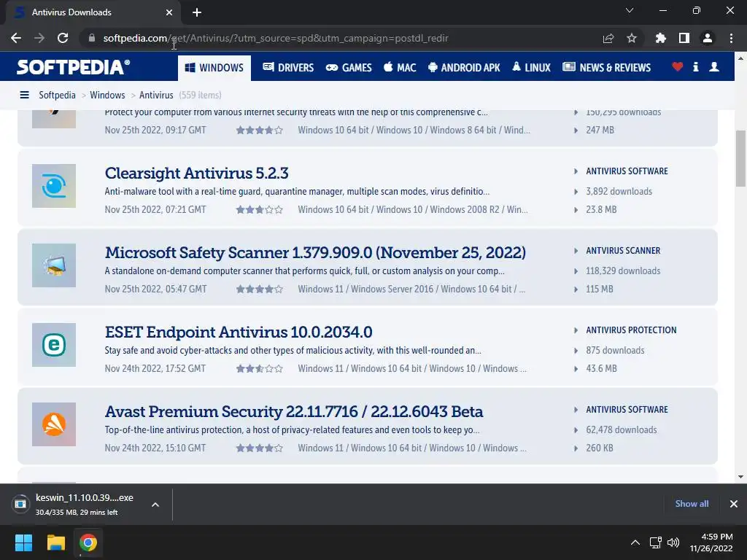This screenshot has height=560, width=747.
Task: Open the volume icon in system tray
Action: tap(673, 542)
